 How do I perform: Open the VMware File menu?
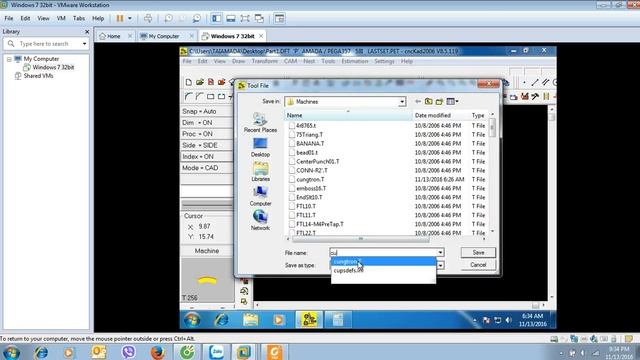[x=9, y=18]
